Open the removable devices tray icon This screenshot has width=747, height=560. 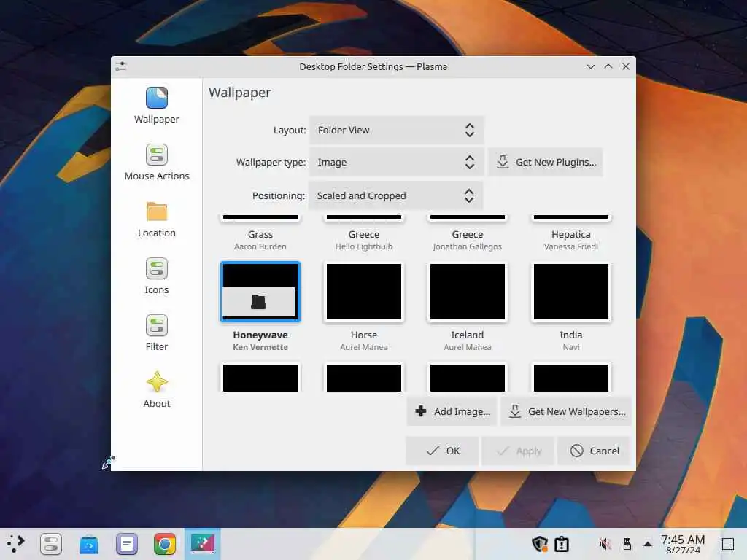coord(627,544)
